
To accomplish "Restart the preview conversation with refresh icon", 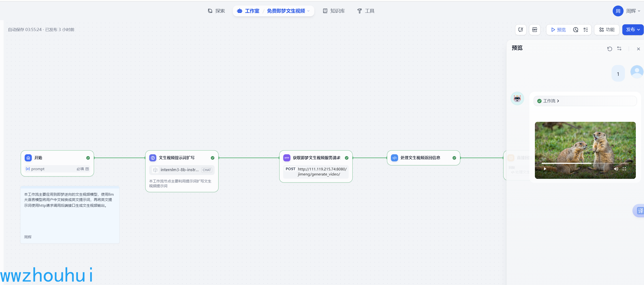I will pos(610,49).
